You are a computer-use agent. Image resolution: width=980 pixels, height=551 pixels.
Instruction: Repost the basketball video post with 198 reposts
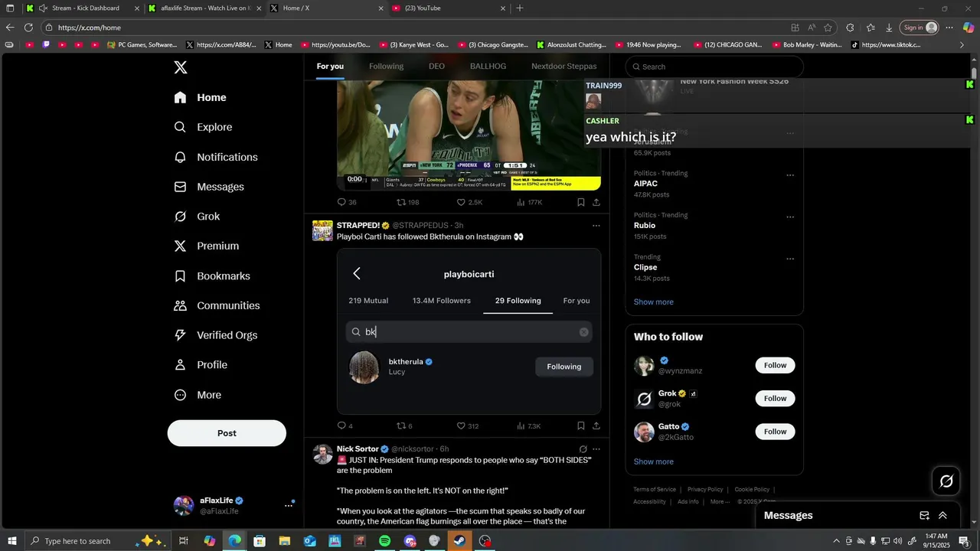[400, 202]
